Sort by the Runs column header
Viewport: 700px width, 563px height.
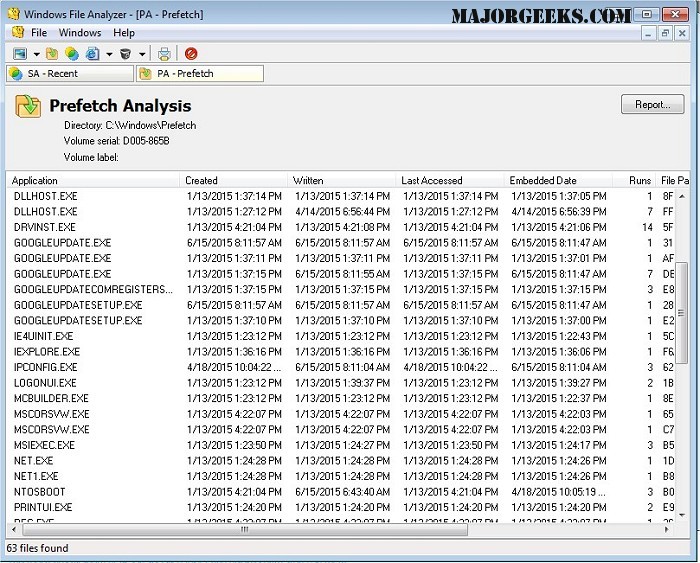(x=634, y=180)
